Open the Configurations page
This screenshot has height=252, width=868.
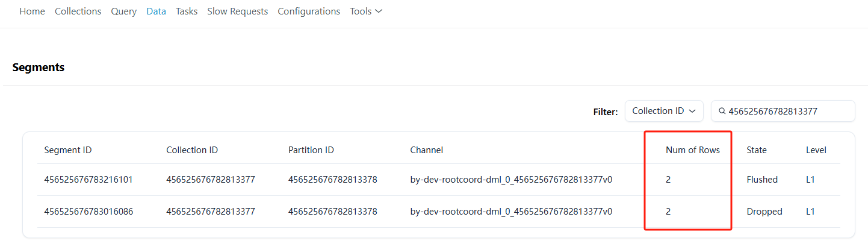pyautogui.click(x=309, y=11)
